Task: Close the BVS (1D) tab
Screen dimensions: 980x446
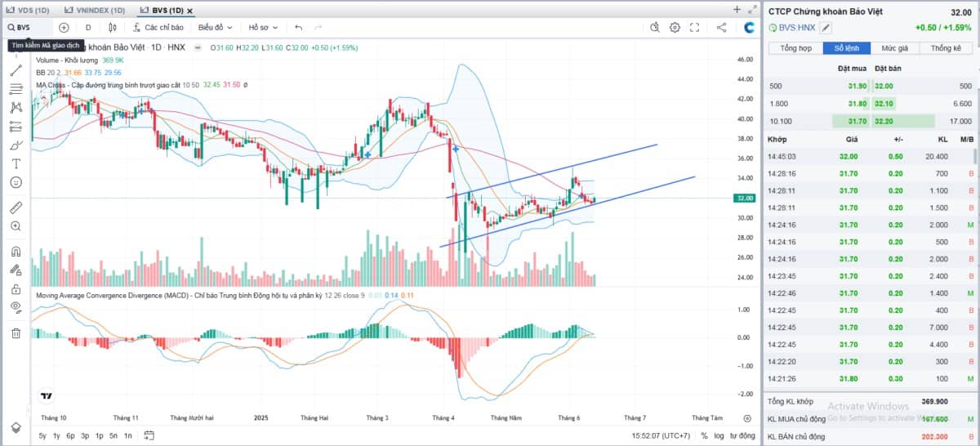Action: (189, 11)
